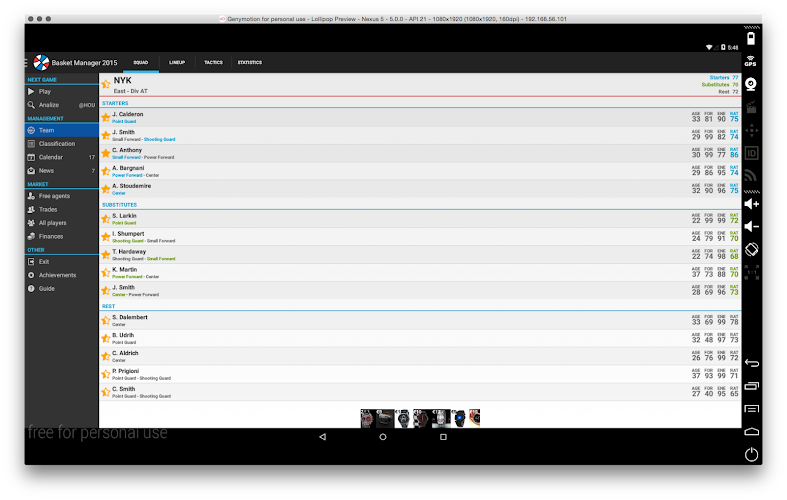Open the Achievements page
787x500 pixels.
pyautogui.click(x=61, y=275)
